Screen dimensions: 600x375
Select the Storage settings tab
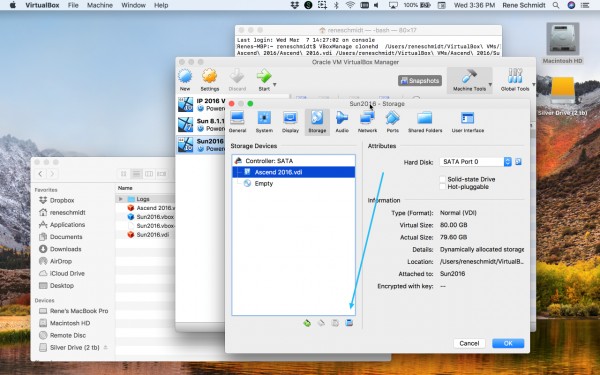pyautogui.click(x=317, y=122)
